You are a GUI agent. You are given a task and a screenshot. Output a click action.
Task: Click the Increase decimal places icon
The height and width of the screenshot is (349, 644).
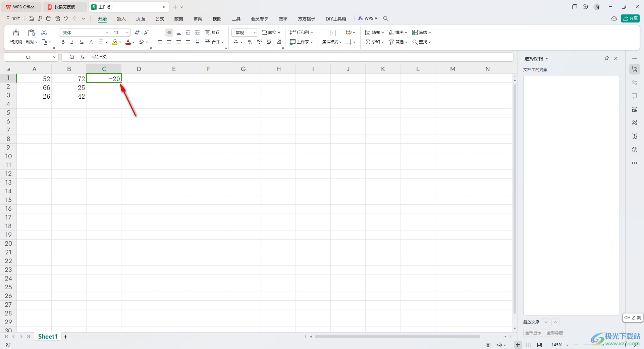[x=269, y=42]
